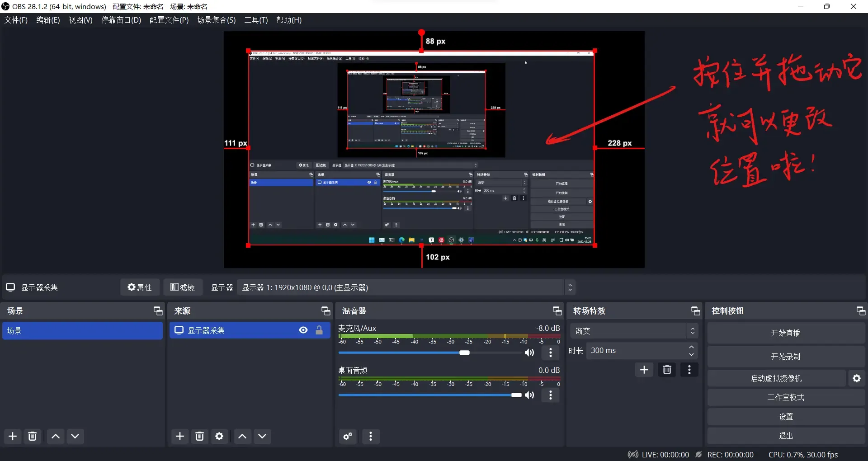Image resolution: width=868 pixels, height=461 pixels.
Task: Click the 开始直播 button
Action: point(786,333)
